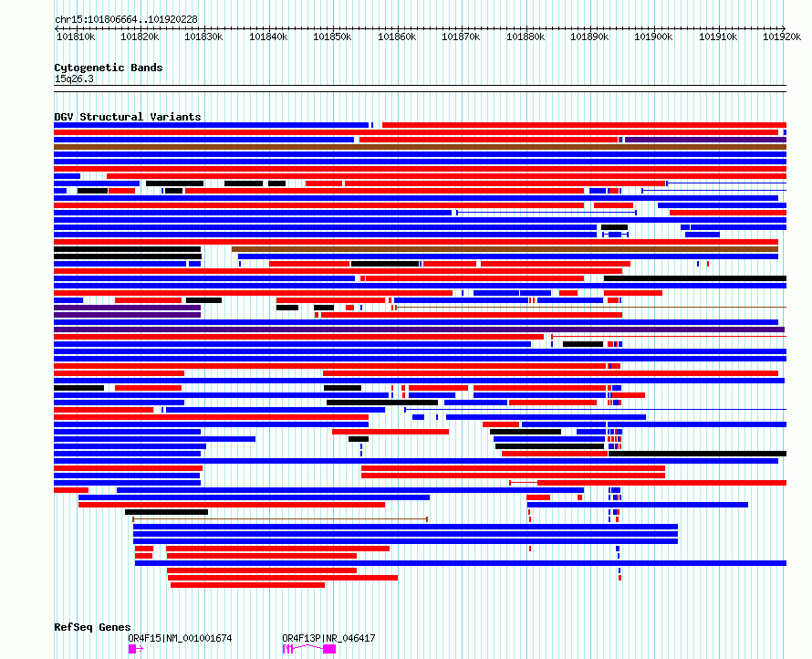Viewport: 812px width, 659px height.
Task: Click the OR4F15 magenta gene arrow glyph
Action: pos(136,649)
